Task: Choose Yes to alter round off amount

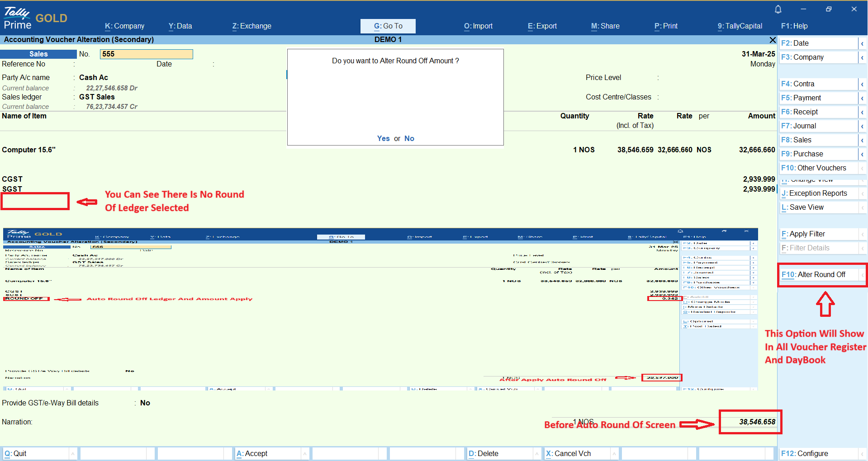Action: pos(383,139)
